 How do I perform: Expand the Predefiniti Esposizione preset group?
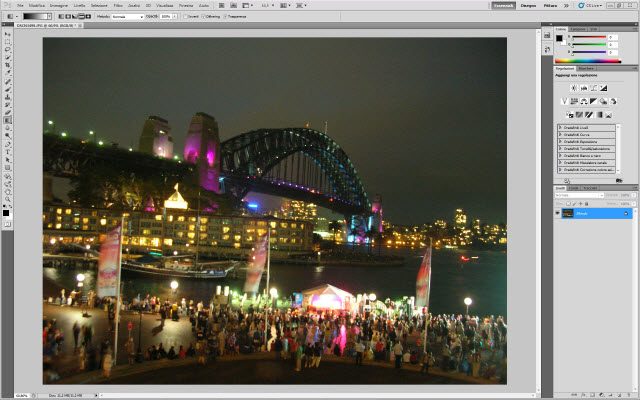coord(560,141)
